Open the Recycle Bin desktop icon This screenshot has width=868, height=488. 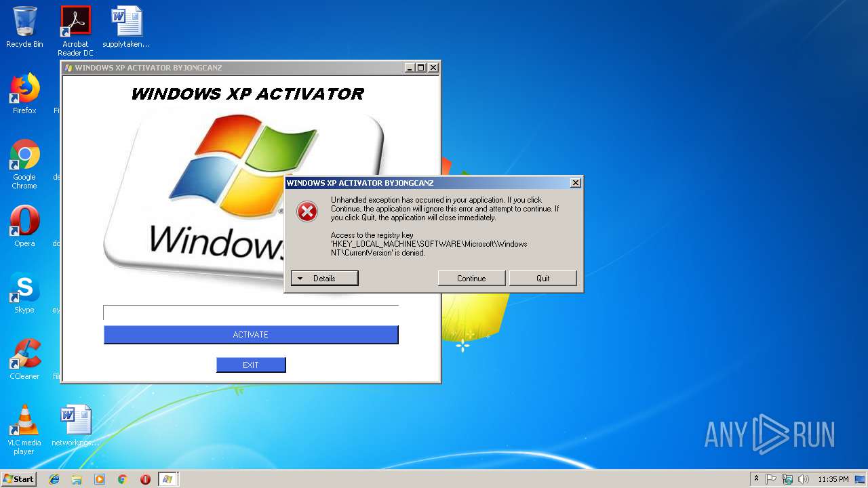click(x=24, y=27)
